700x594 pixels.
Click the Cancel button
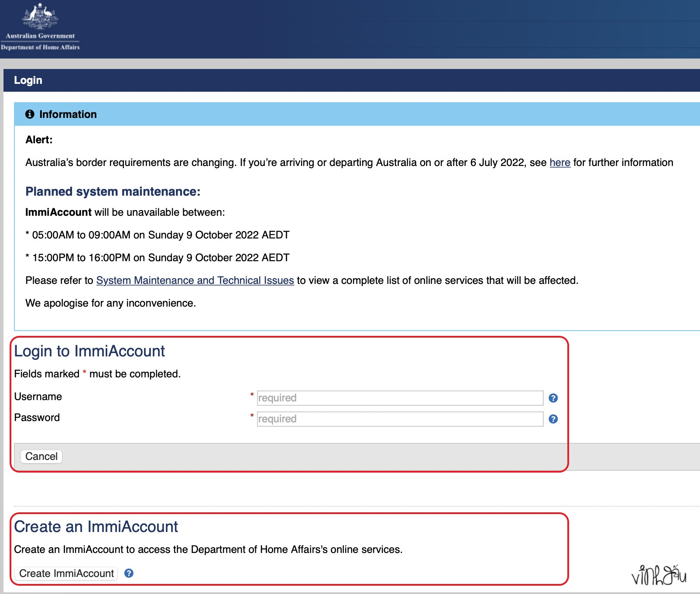41,456
